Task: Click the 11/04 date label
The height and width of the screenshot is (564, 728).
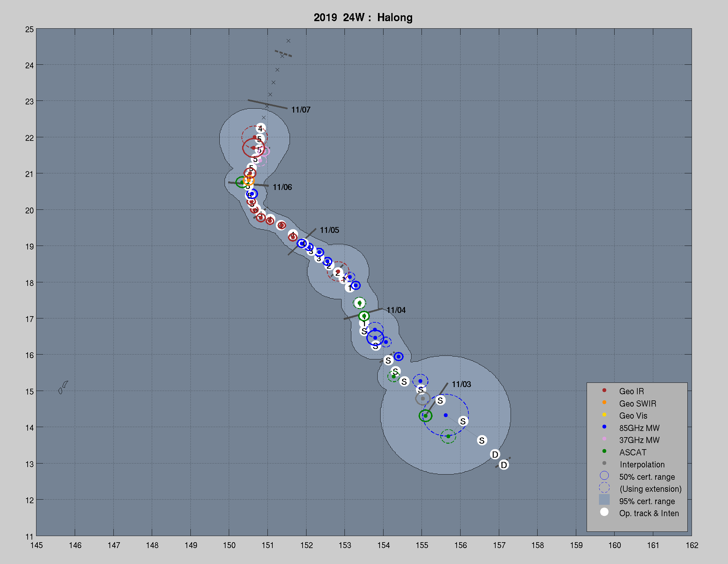Action: (x=396, y=310)
